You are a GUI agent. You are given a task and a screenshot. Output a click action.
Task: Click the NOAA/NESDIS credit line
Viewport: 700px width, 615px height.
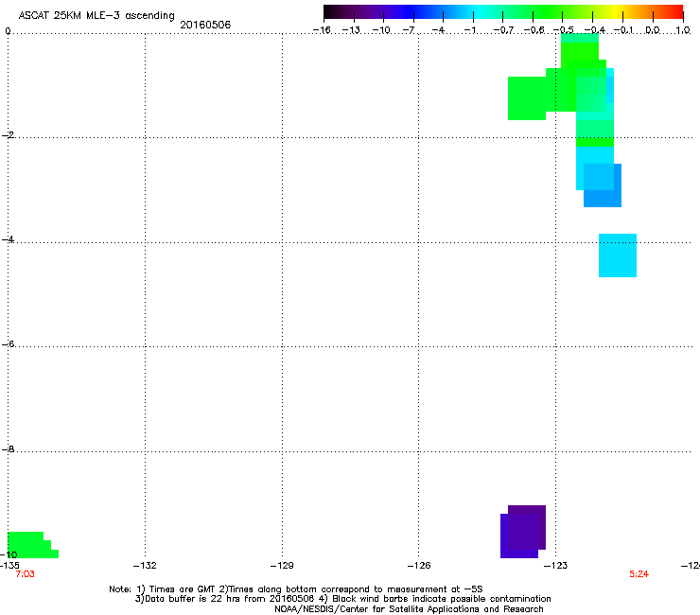click(x=409, y=609)
